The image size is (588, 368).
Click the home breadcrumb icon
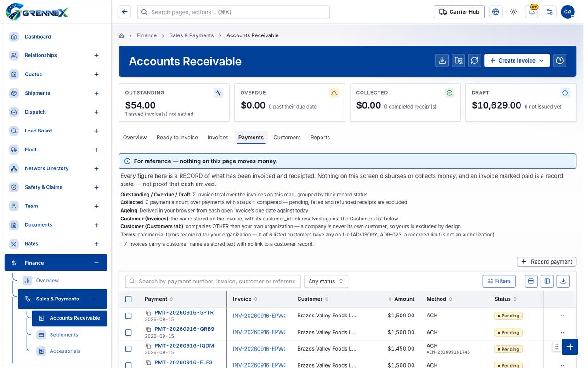[x=122, y=35]
